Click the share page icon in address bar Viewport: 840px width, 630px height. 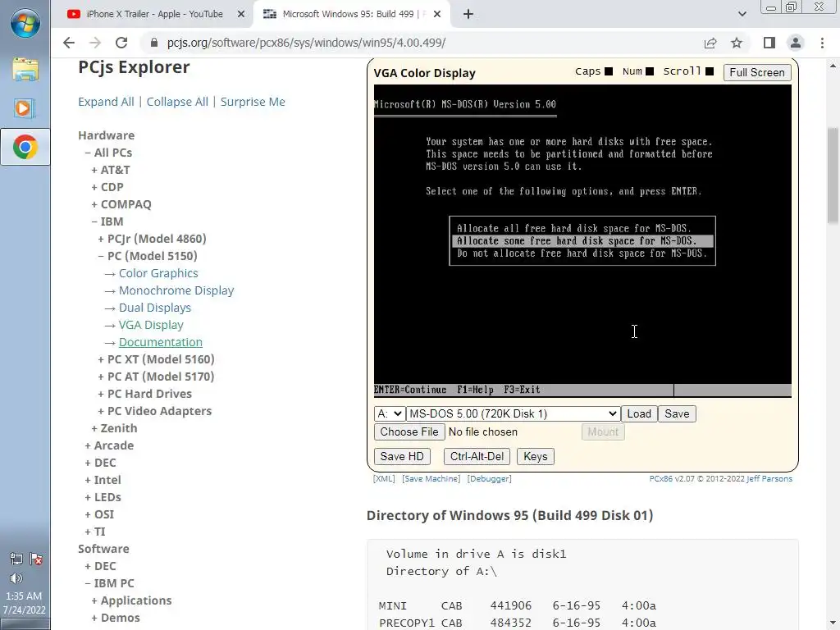710,43
